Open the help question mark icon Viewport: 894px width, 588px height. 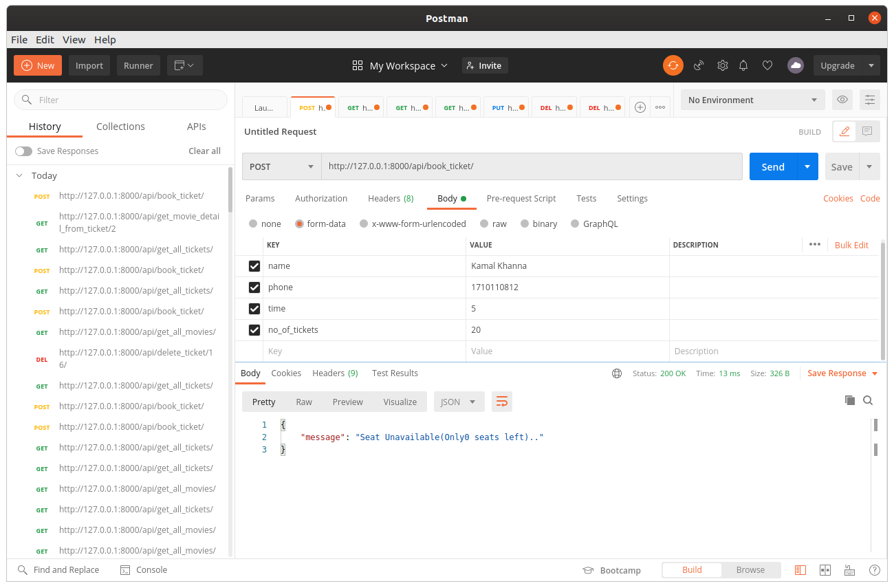pos(875,570)
